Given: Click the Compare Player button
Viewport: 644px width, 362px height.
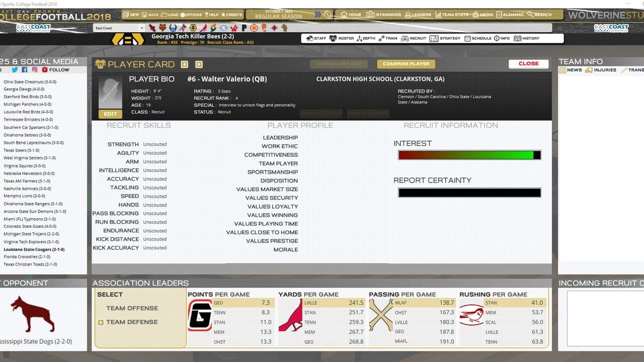Looking at the screenshot, I should pyautogui.click(x=406, y=64).
